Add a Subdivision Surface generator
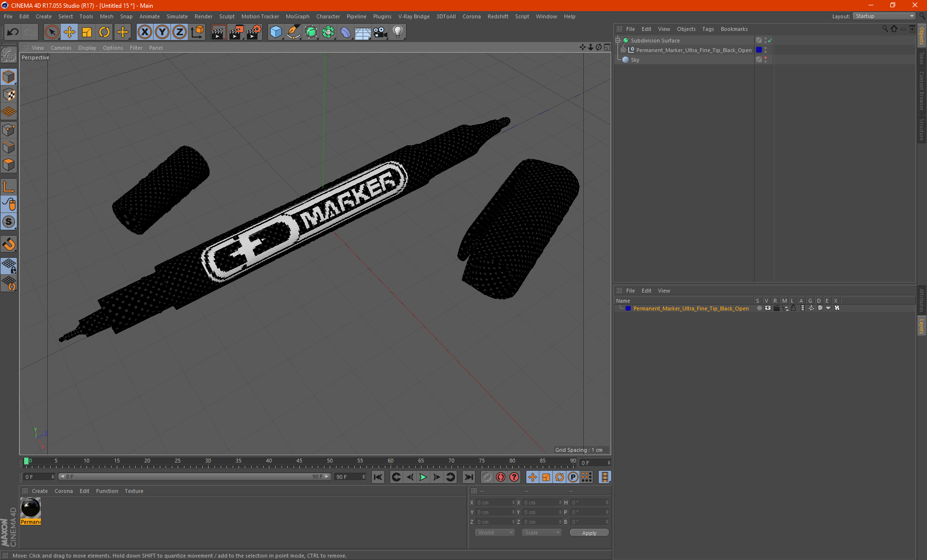927x560 pixels. pos(311,32)
